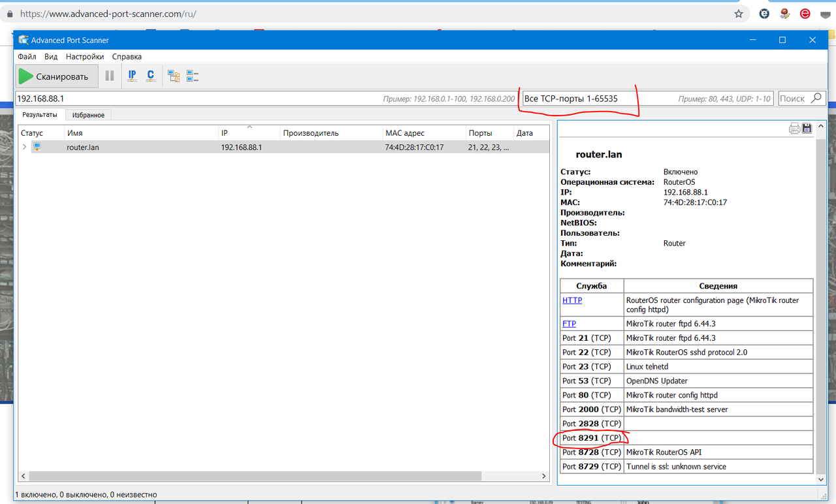This screenshot has width=836, height=504.
Task: Click the class C subnet icon
Action: (x=151, y=76)
